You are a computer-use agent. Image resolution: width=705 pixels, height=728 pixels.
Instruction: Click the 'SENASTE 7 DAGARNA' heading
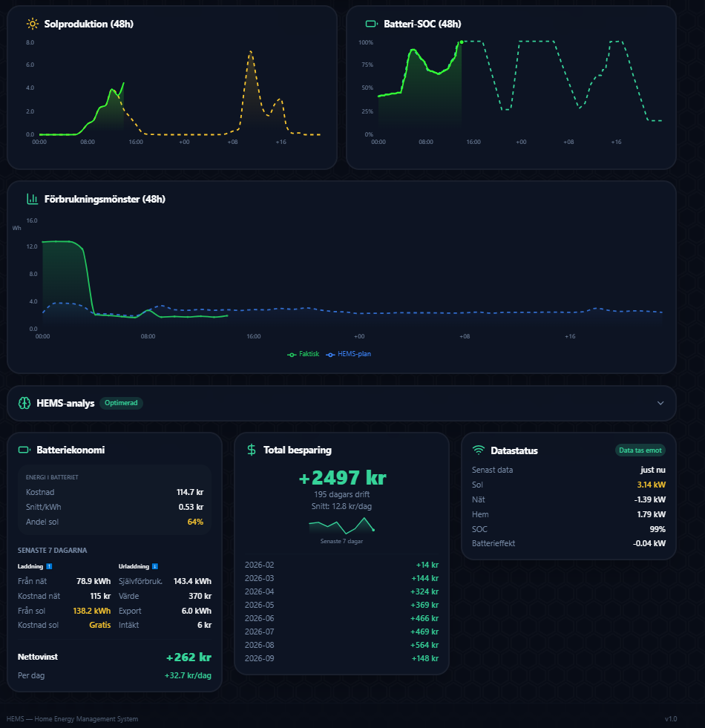[53, 550]
